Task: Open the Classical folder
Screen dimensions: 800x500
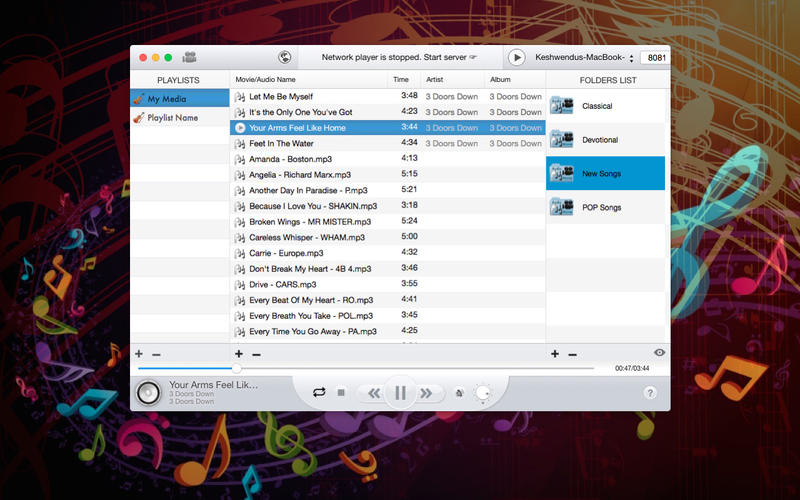Action: [x=596, y=106]
